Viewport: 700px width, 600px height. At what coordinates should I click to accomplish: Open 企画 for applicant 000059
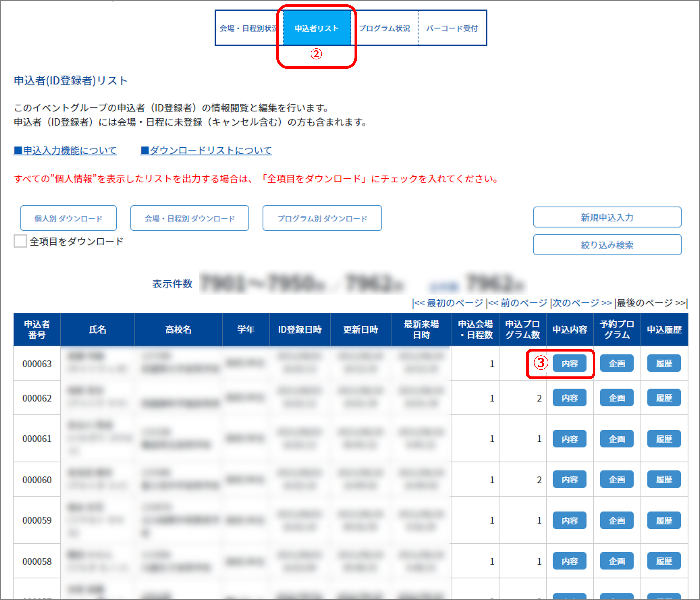[617, 521]
